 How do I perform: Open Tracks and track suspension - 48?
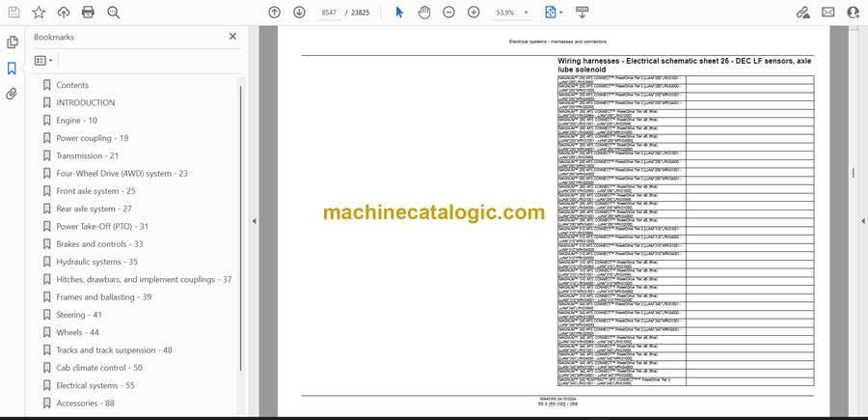click(115, 350)
